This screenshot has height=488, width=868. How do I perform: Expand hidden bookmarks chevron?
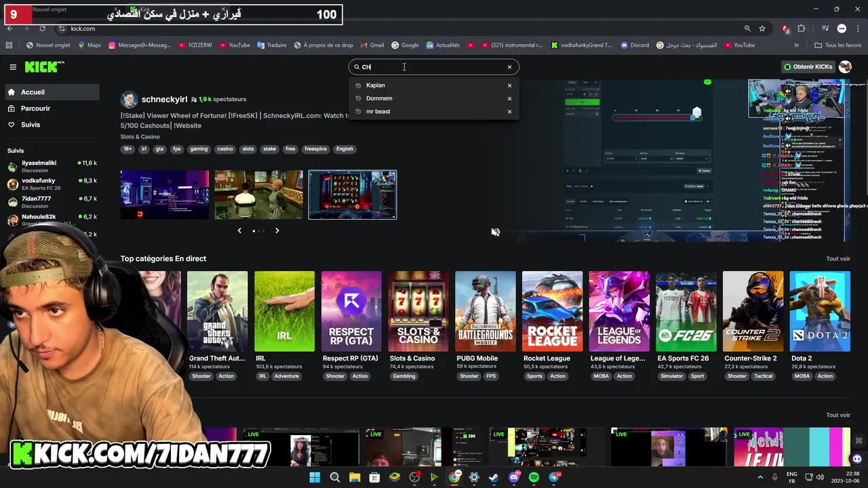796,45
